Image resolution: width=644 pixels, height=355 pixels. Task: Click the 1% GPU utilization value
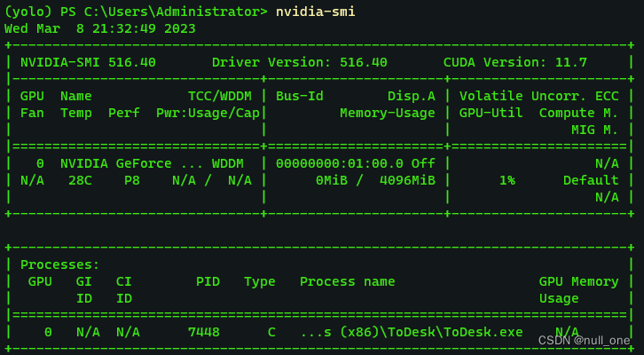507,180
